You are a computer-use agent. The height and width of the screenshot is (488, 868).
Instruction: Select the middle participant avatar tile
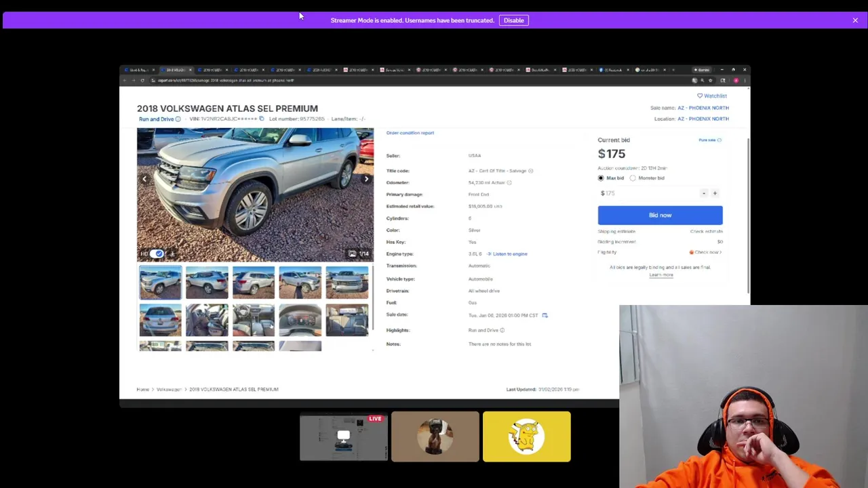tap(435, 436)
